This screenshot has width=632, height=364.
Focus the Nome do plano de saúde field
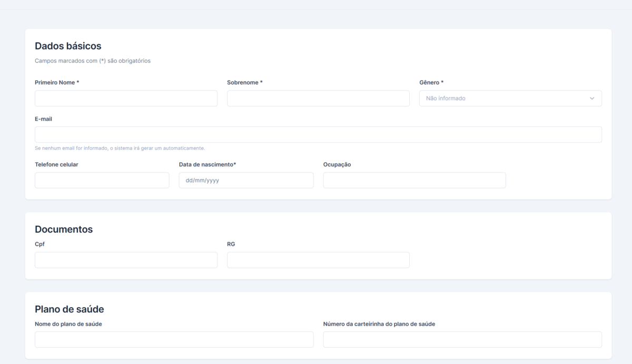(x=174, y=340)
